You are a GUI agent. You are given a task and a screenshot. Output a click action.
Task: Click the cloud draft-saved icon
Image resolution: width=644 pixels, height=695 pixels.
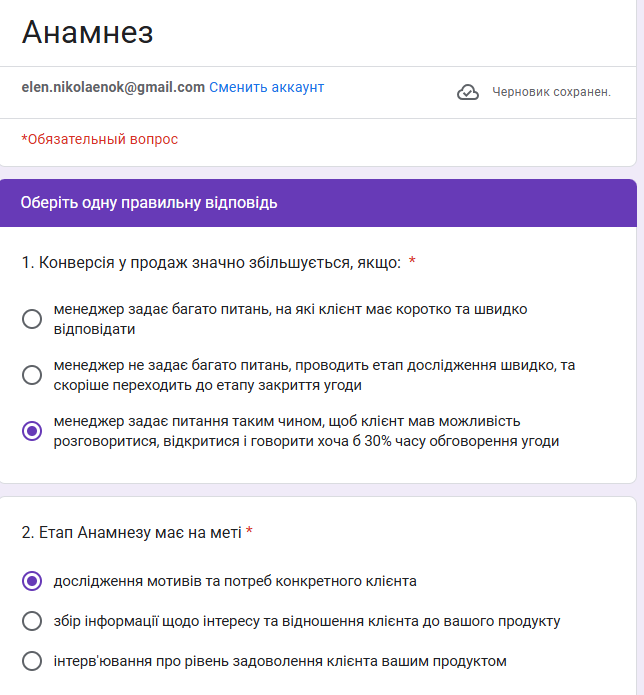tap(467, 93)
